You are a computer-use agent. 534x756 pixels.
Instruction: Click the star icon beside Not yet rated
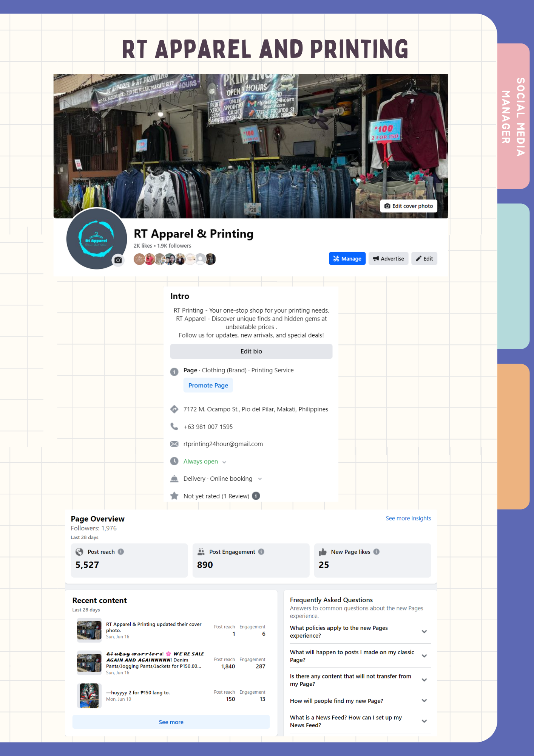(x=174, y=496)
